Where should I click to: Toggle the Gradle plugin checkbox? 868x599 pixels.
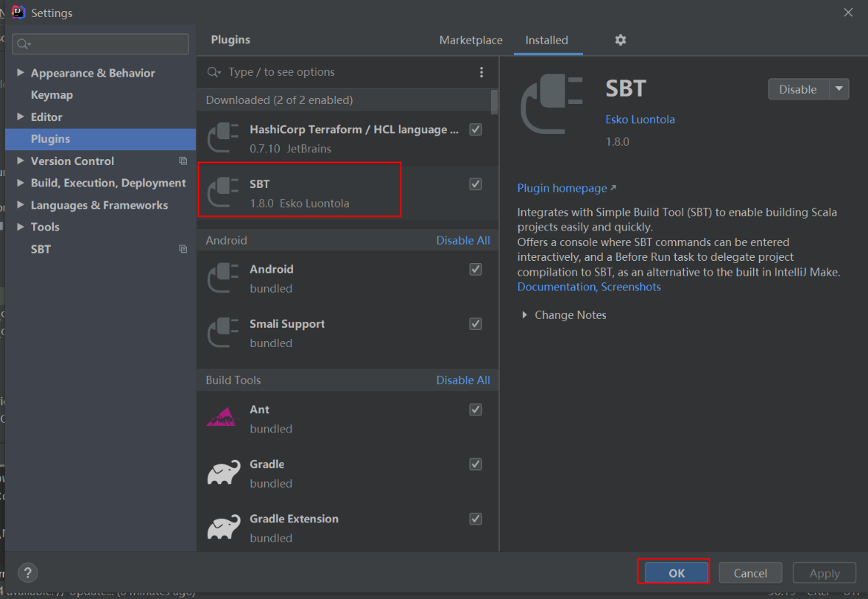point(476,464)
